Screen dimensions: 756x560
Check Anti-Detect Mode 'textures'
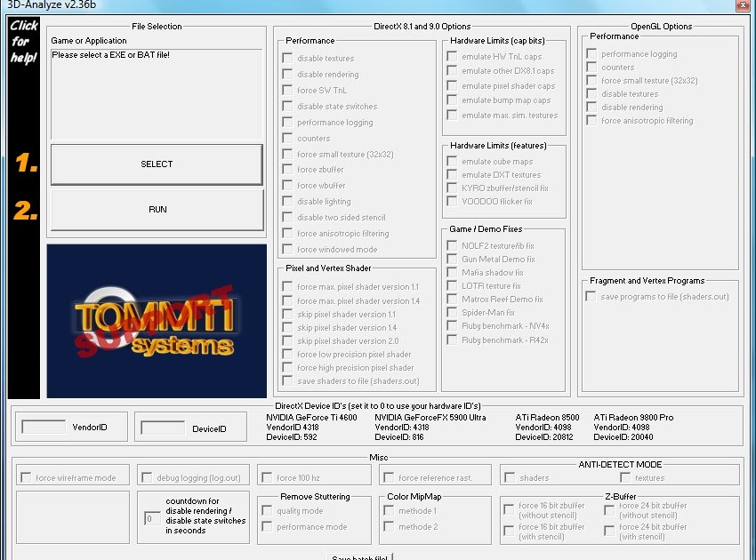click(625, 477)
